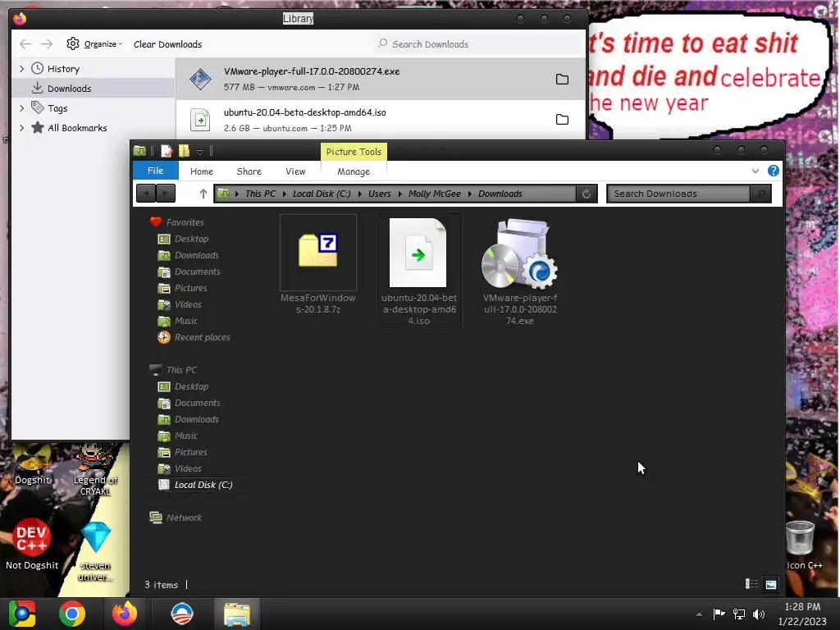Open Videos under Favorites

(180, 304)
